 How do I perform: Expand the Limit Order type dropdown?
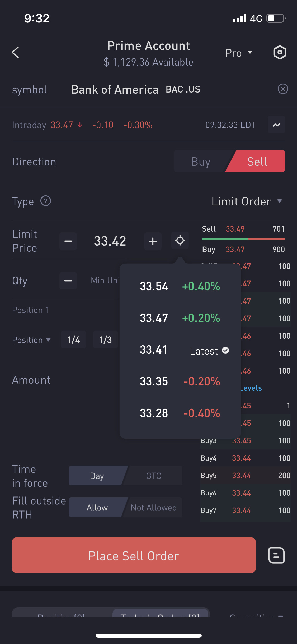pyautogui.click(x=247, y=201)
